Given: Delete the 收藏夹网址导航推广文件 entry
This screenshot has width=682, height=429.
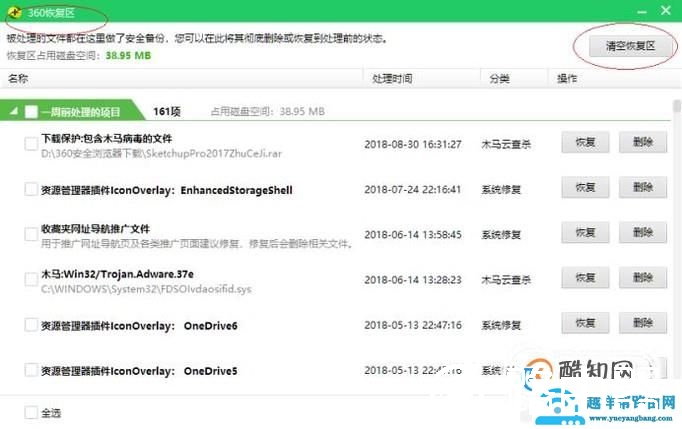Looking at the screenshot, I should click(x=643, y=233).
